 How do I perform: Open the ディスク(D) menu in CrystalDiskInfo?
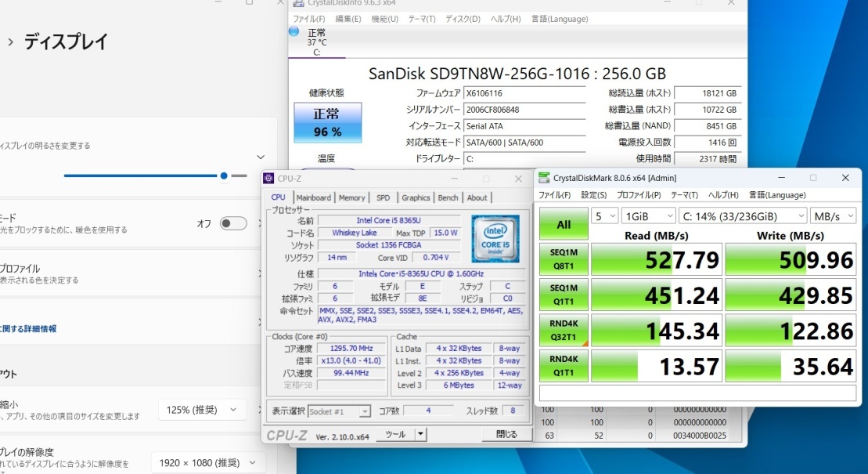pyautogui.click(x=463, y=19)
